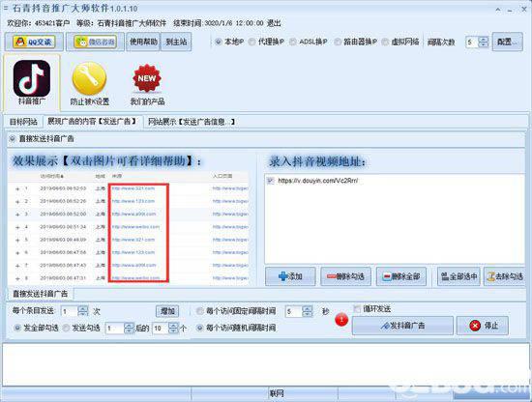Click the 联网 status bar entry
532x402 pixels.
tap(277, 393)
